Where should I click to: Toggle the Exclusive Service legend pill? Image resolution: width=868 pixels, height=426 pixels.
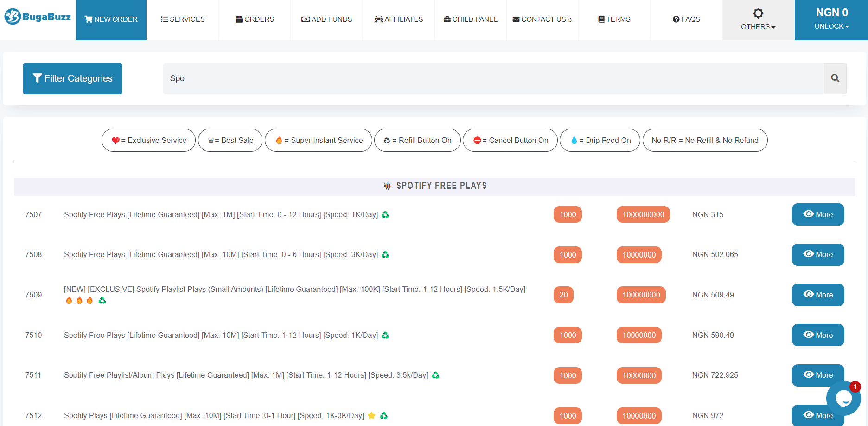click(148, 140)
